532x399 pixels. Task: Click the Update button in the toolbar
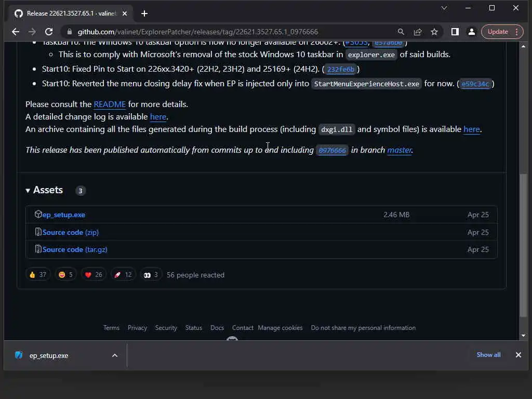498,32
